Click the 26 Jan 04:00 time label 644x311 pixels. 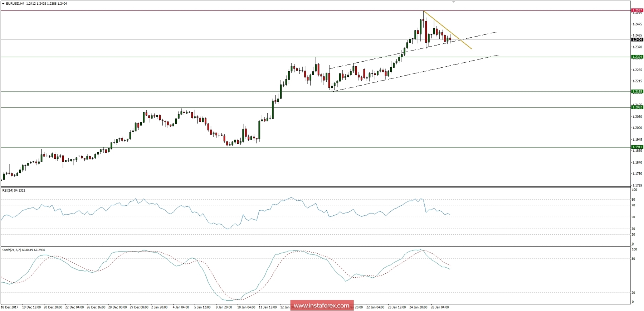click(x=440, y=307)
